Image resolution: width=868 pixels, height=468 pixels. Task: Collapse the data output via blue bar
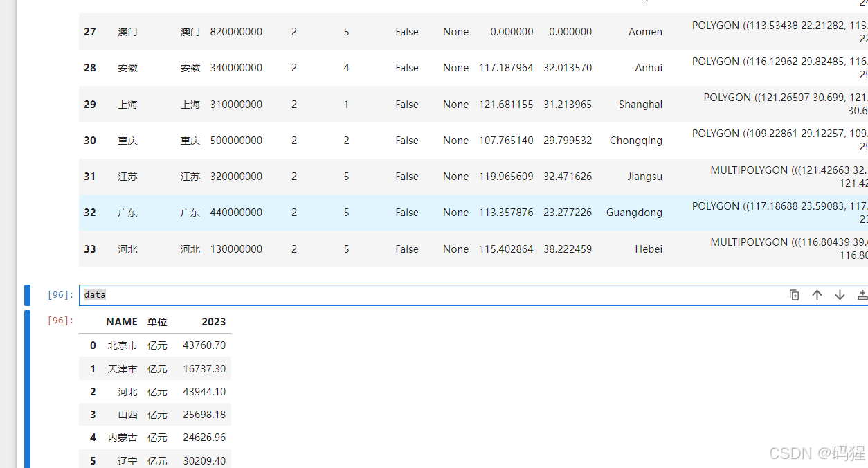coord(28,389)
